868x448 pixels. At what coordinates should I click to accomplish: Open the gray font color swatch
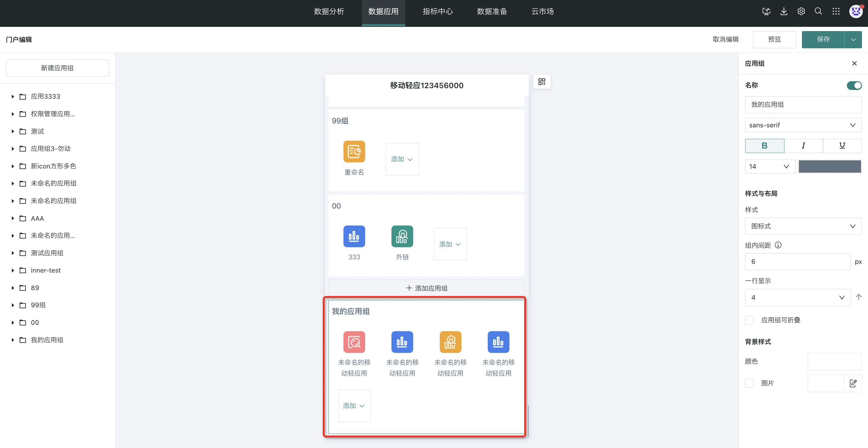830,167
